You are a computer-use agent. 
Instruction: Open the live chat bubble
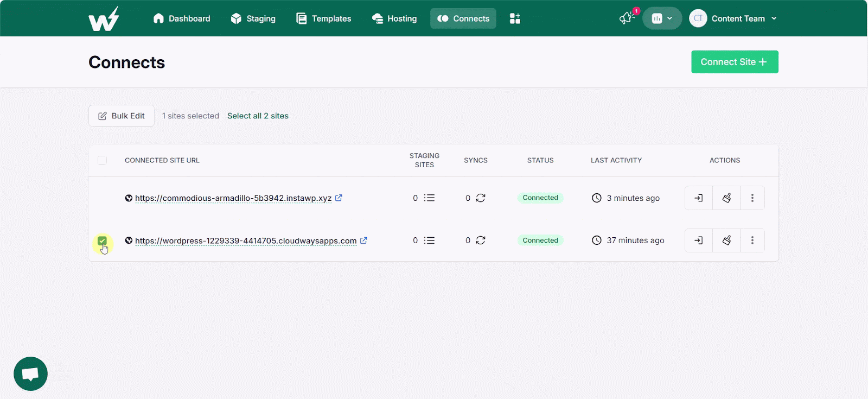pos(30,373)
